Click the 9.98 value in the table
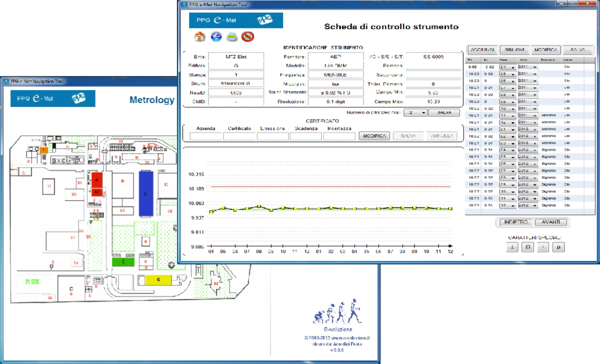The height and width of the screenshot is (364, 600). pos(471,66)
